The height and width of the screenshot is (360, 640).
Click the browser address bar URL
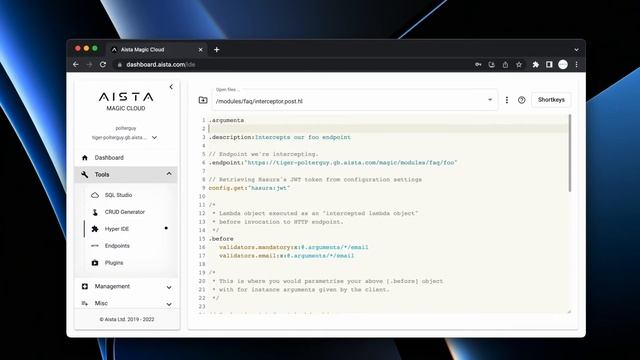point(161,64)
